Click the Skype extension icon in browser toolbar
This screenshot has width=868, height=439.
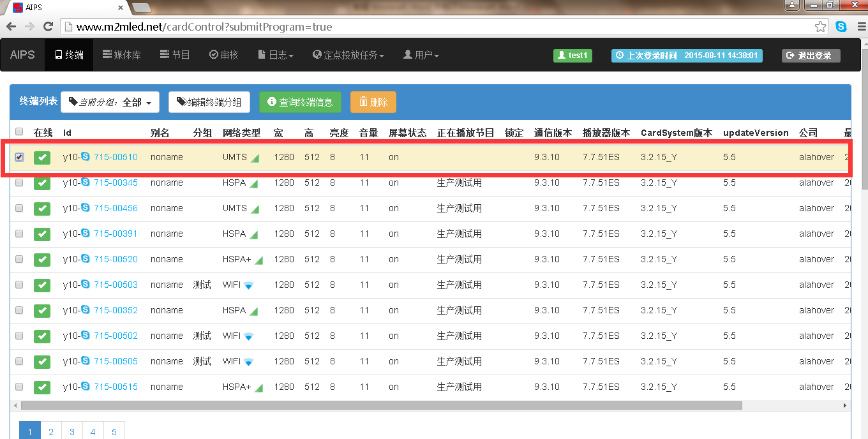[841, 27]
